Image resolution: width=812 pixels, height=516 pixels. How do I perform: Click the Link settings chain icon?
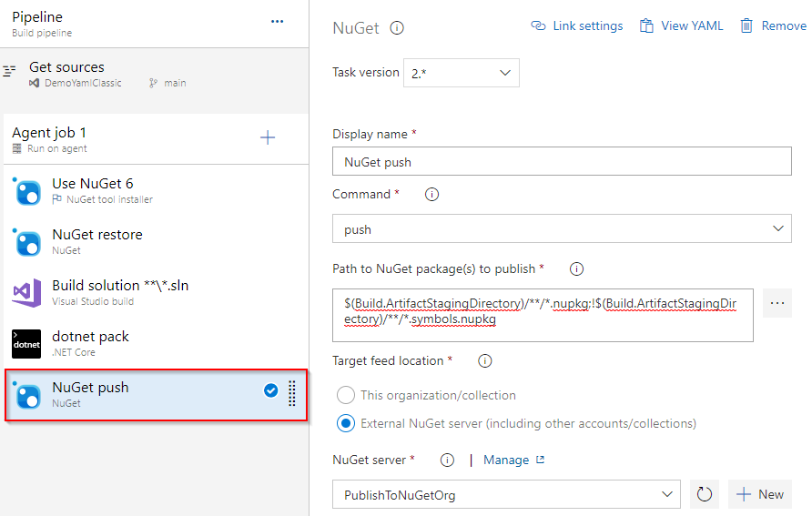click(539, 25)
